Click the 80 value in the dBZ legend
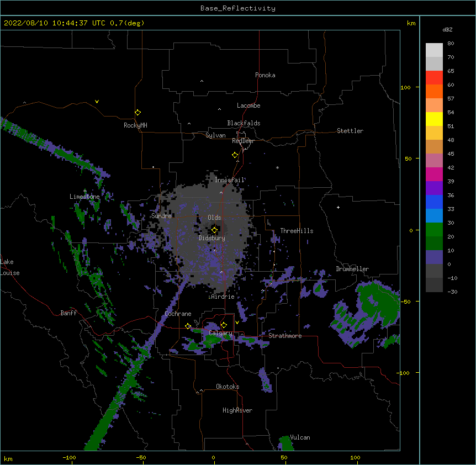 point(451,44)
